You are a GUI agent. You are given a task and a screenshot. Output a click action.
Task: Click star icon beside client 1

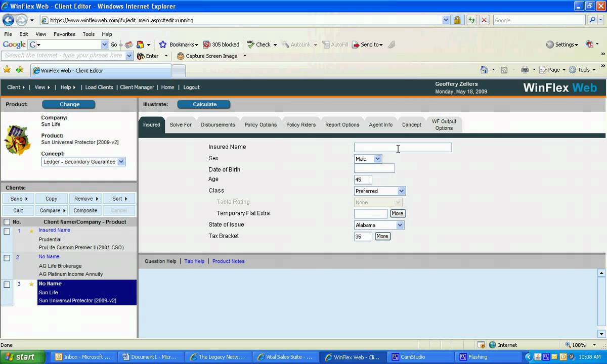[x=31, y=231]
